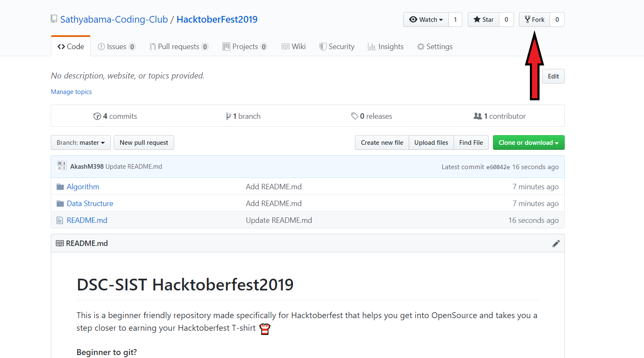Open repository Settings tab

click(435, 47)
